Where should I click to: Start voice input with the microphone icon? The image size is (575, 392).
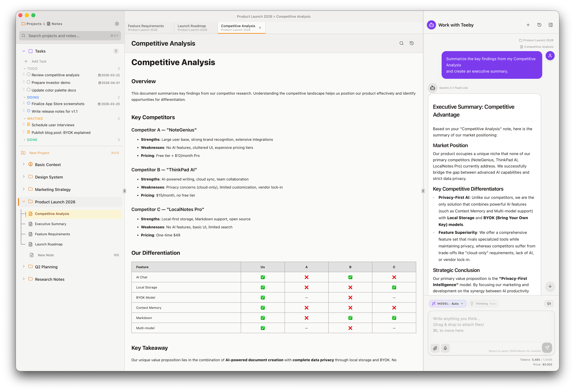click(x=445, y=348)
